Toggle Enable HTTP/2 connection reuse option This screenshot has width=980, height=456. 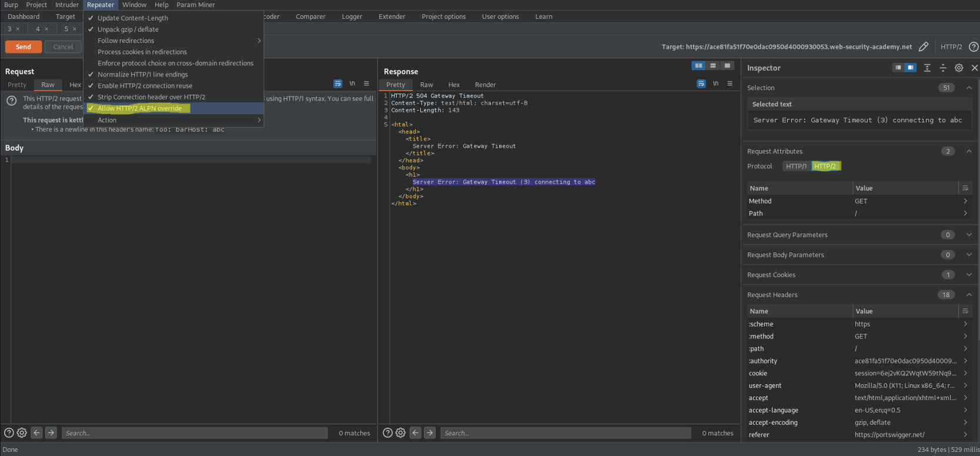click(x=173, y=85)
